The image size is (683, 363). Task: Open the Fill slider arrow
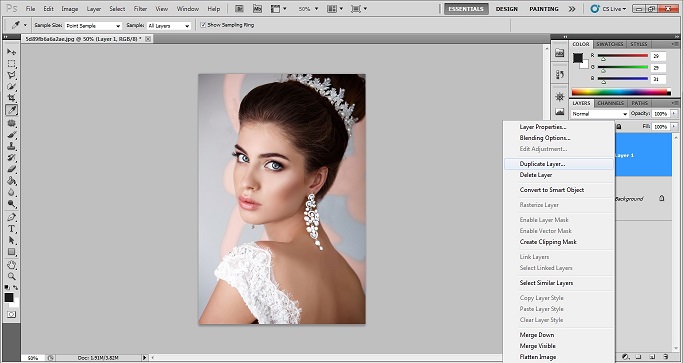coord(674,127)
